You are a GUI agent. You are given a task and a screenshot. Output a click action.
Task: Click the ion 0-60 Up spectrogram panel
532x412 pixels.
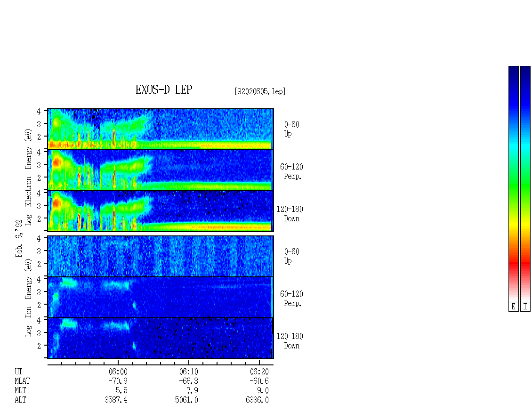tap(161, 256)
